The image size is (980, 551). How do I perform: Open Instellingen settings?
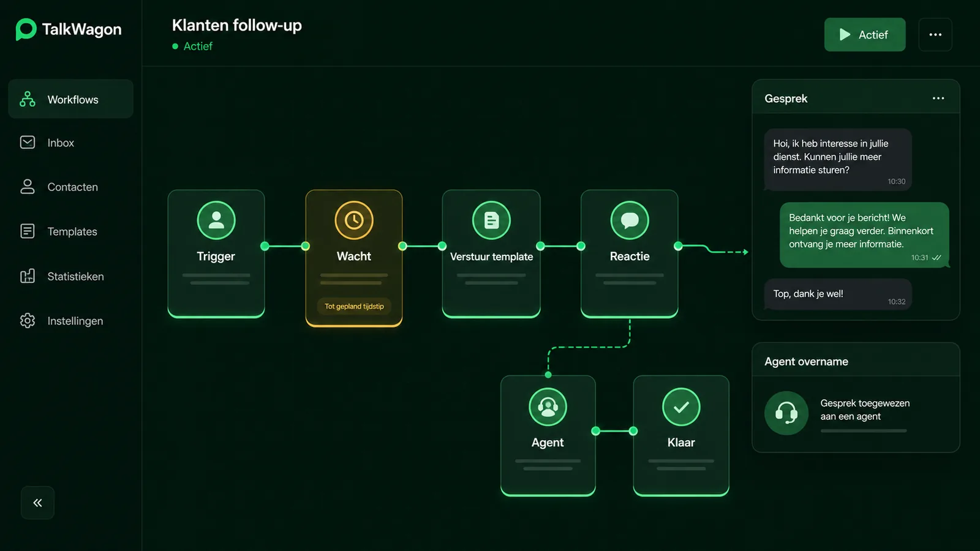click(70, 321)
